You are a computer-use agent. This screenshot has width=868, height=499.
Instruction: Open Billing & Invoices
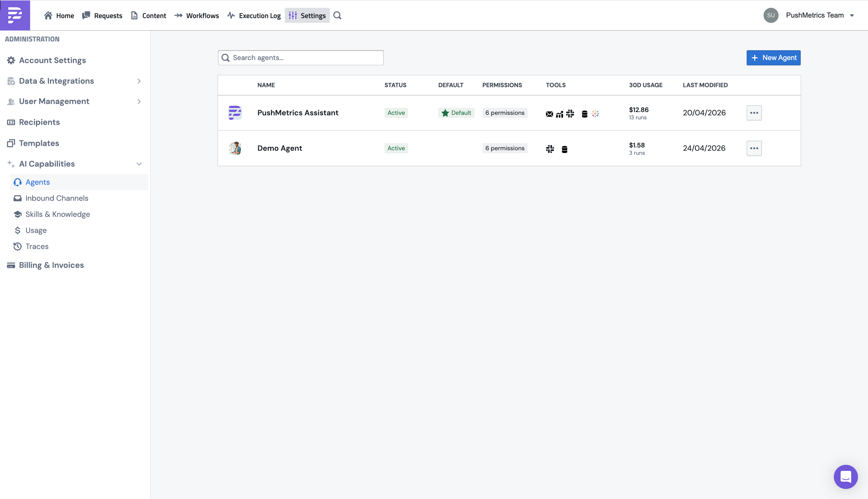51,265
